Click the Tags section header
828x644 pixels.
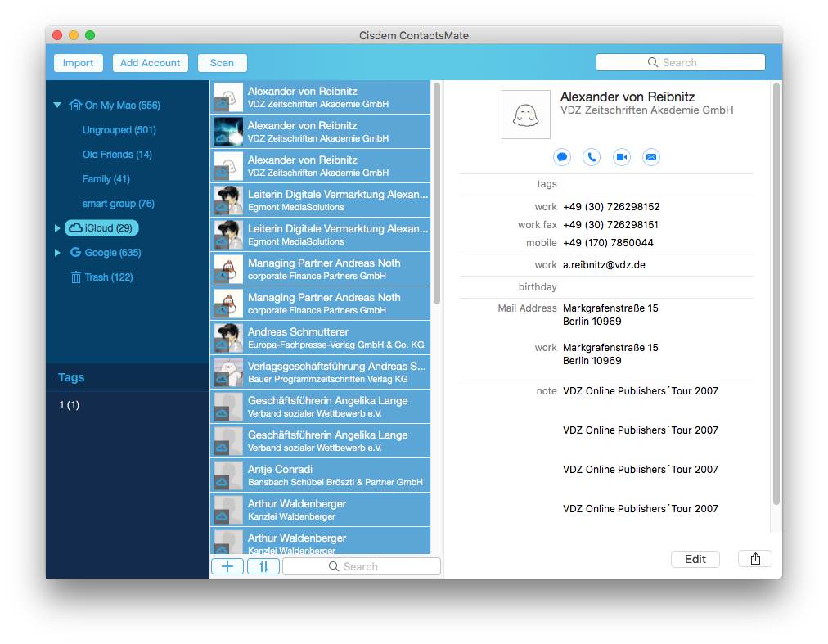click(71, 377)
